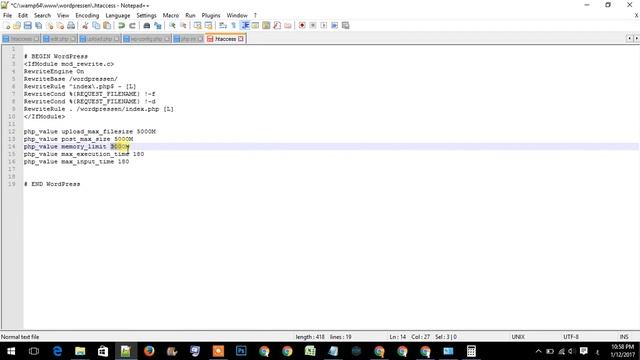Viewport: 640px width, 360px height.
Task: Close the active .htaccess tab
Action: tap(241, 39)
